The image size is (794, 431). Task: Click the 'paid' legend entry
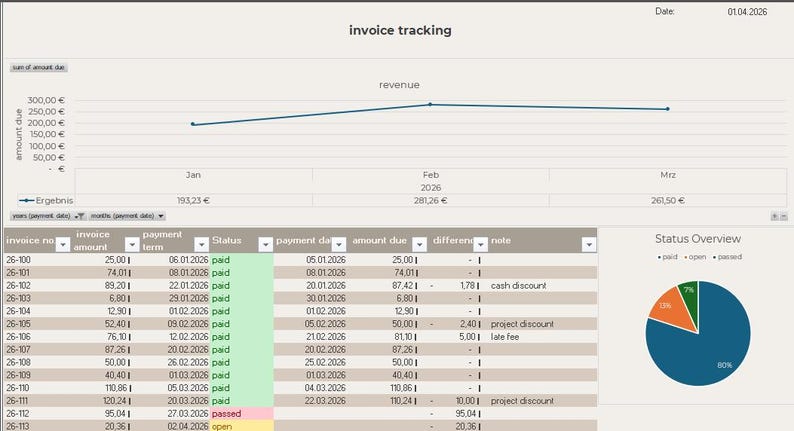pos(667,257)
